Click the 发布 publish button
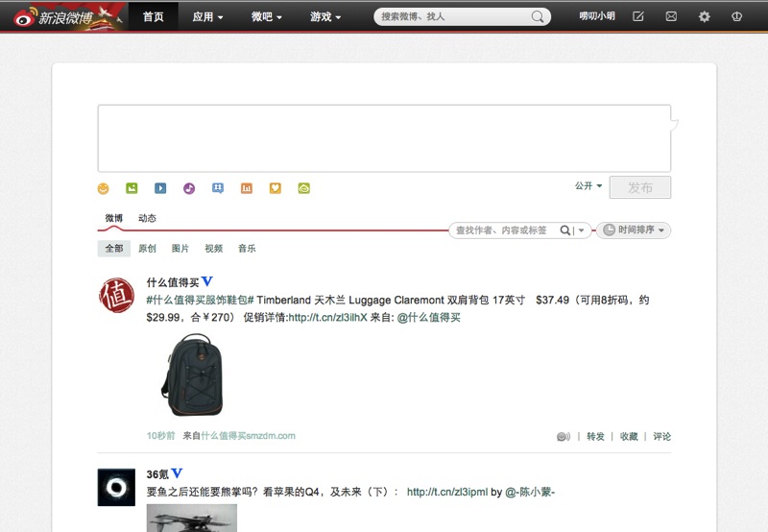The width and height of the screenshot is (768, 532). pos(640,187)
